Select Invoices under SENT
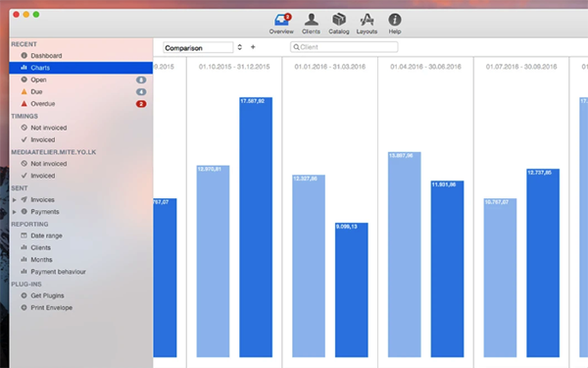 pyautogui.click(x=81, y=200)
